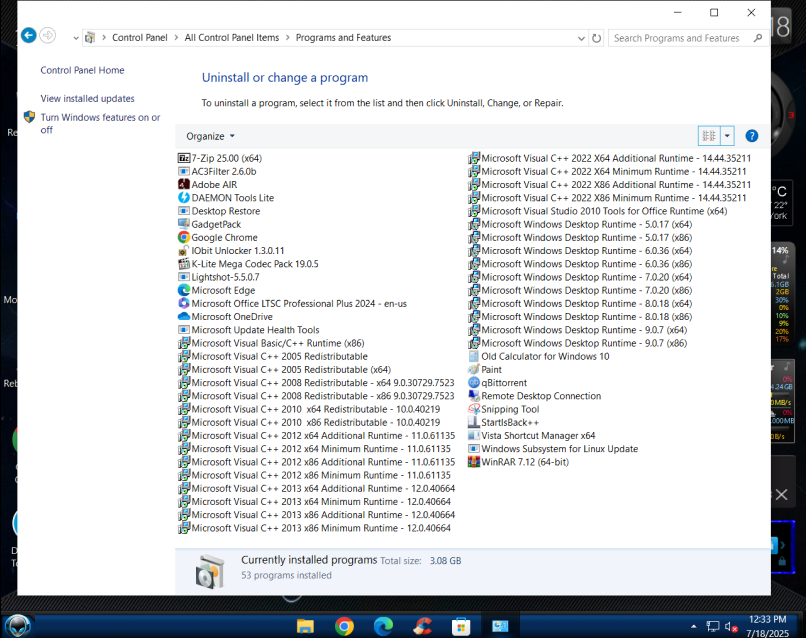Viewport: 806px width, 638px height.
Task: Open Turn Windows features on or off
Action: click(100, 123)
